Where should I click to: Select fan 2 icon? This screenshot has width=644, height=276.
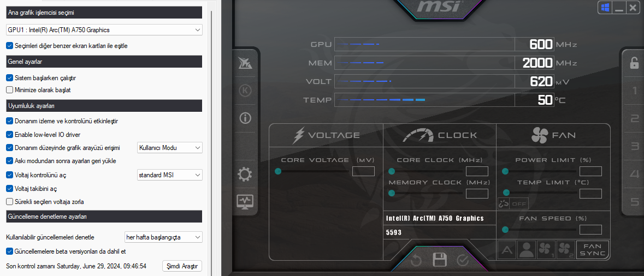565,250
